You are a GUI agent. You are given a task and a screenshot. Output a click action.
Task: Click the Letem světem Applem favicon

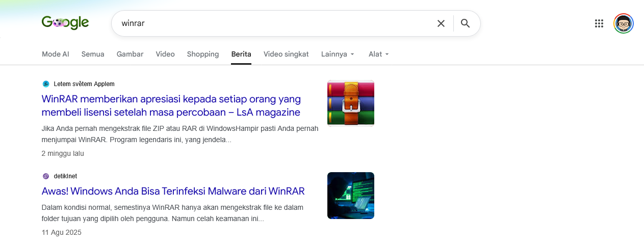[46, 84]
